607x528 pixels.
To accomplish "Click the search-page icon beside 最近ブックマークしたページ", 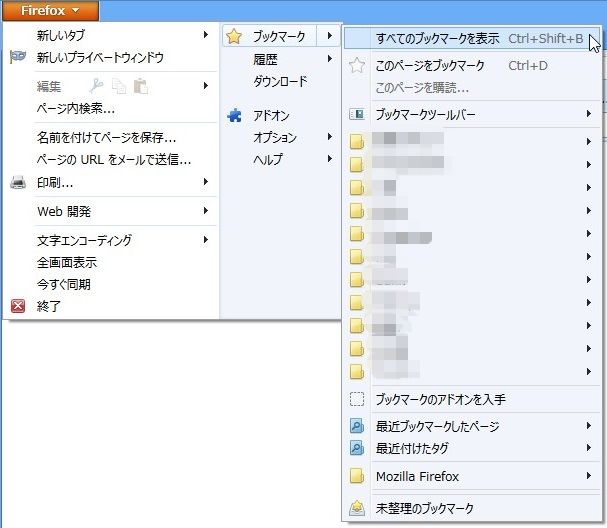I will (x=357, y=426).
